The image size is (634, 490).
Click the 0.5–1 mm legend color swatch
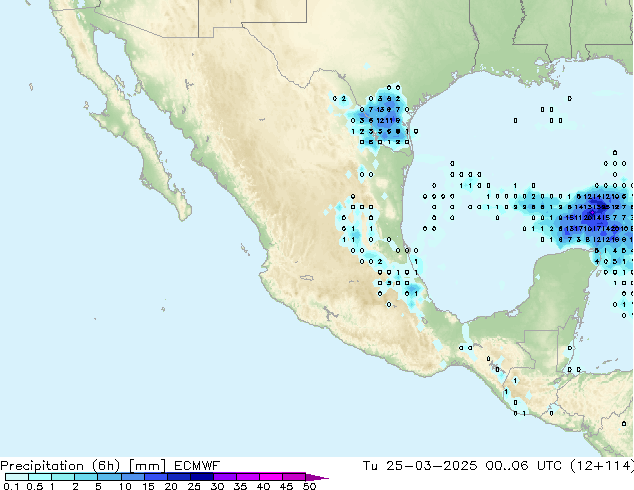(40, 477)
